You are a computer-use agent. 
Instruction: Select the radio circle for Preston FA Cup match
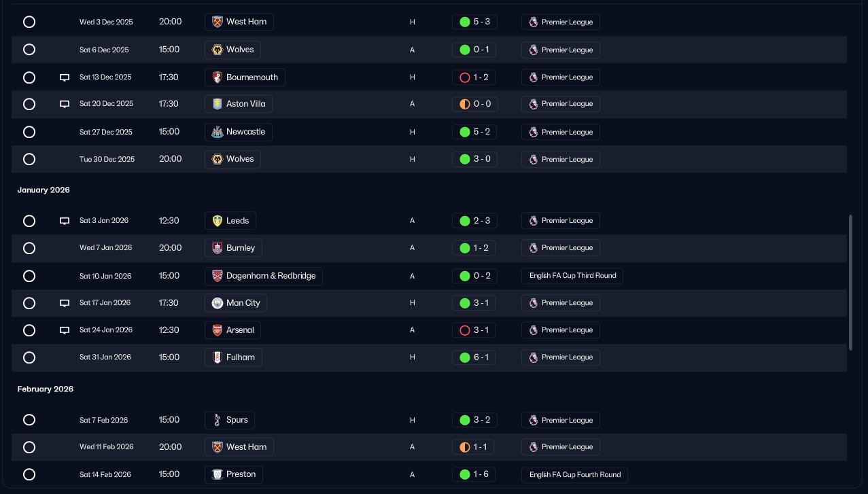click(29, 474)
